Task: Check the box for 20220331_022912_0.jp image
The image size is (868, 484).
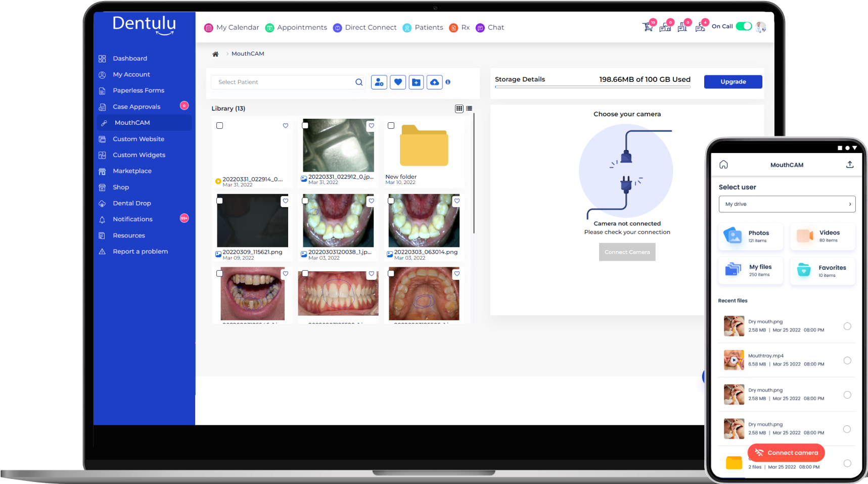Action: (305, 126)
